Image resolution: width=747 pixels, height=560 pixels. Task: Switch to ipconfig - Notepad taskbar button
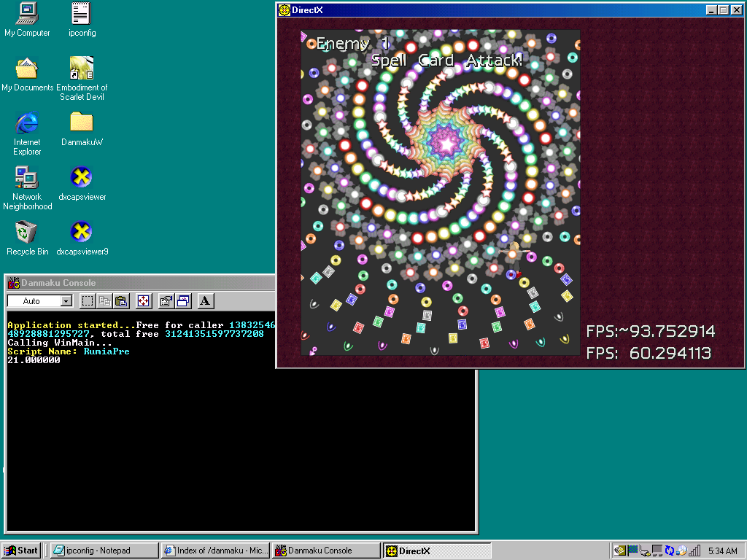(x=104, y=551)
